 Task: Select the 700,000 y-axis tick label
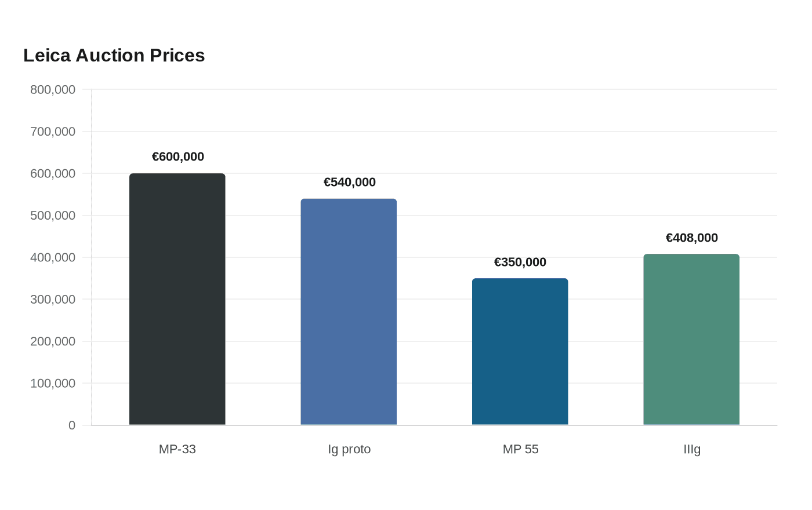[53, 132]
